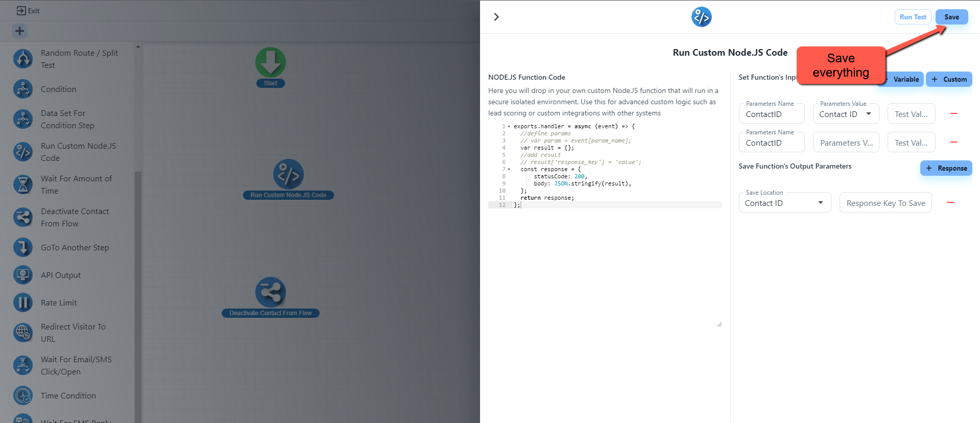Click the Redirect Visitor To URL globe icon

[23, 333]
